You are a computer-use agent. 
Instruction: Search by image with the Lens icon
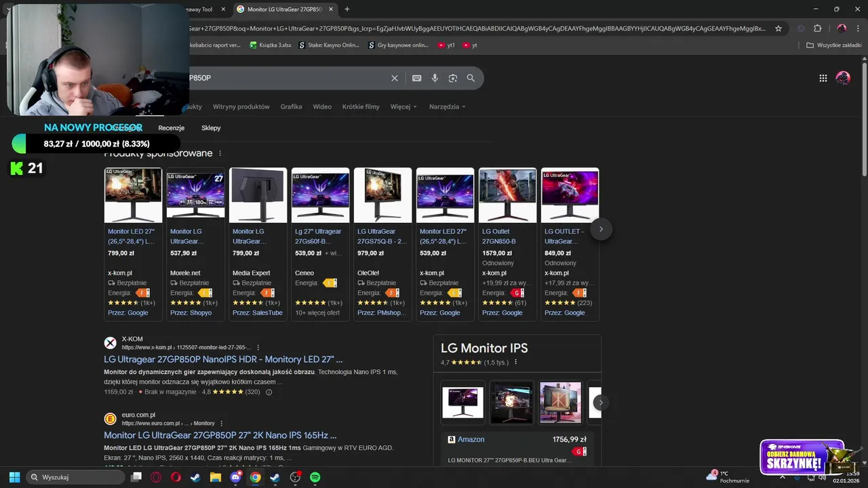pyautogui.click(x=453, y=78)
